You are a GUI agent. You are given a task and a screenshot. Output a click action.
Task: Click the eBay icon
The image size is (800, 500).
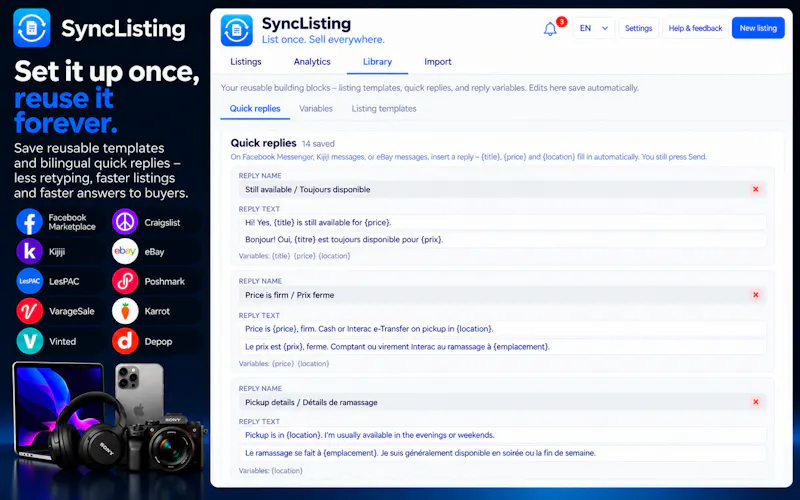(x=125, y=251)
